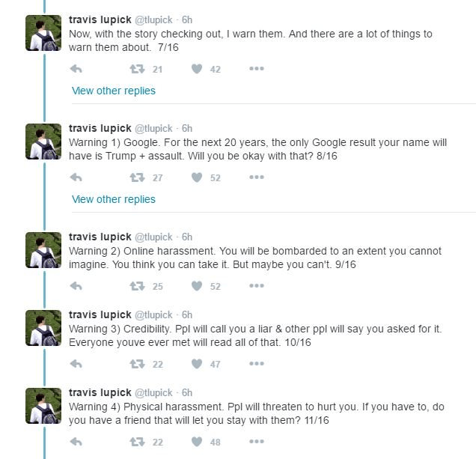Like the Online harassment tweet

(197, 286)
